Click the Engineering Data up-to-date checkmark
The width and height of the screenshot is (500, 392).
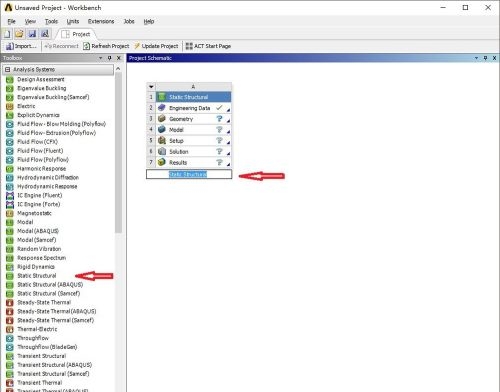pos(219,108)
